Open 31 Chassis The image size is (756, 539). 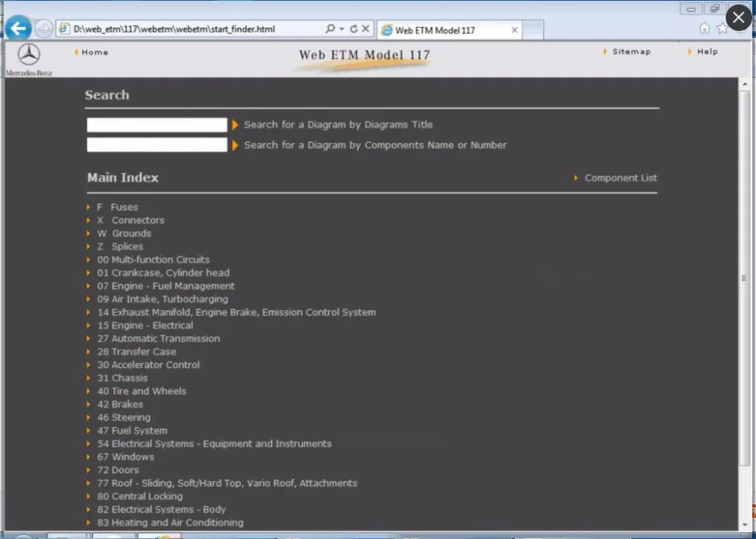(x=122, y=378)
